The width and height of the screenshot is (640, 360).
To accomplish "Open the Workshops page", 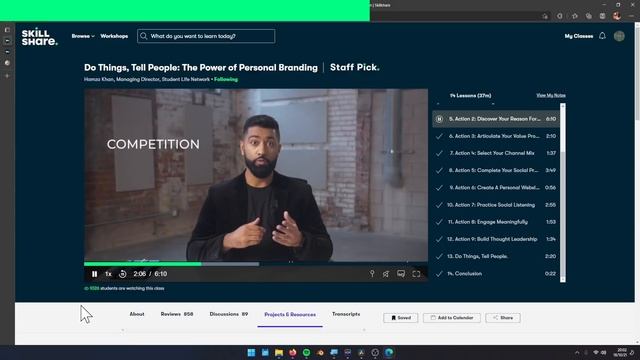I will tap(114, 36).
